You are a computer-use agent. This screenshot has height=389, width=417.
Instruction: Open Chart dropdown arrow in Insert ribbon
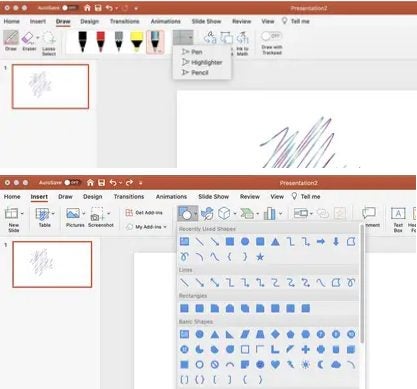pos(280,213)
